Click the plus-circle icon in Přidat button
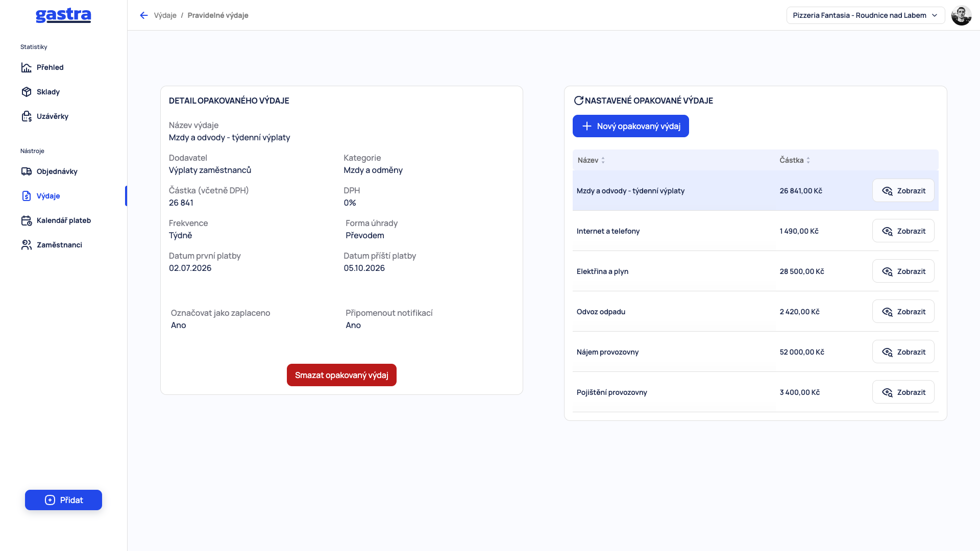The height and width of the screenshot is (551, 980). (50, 500)
